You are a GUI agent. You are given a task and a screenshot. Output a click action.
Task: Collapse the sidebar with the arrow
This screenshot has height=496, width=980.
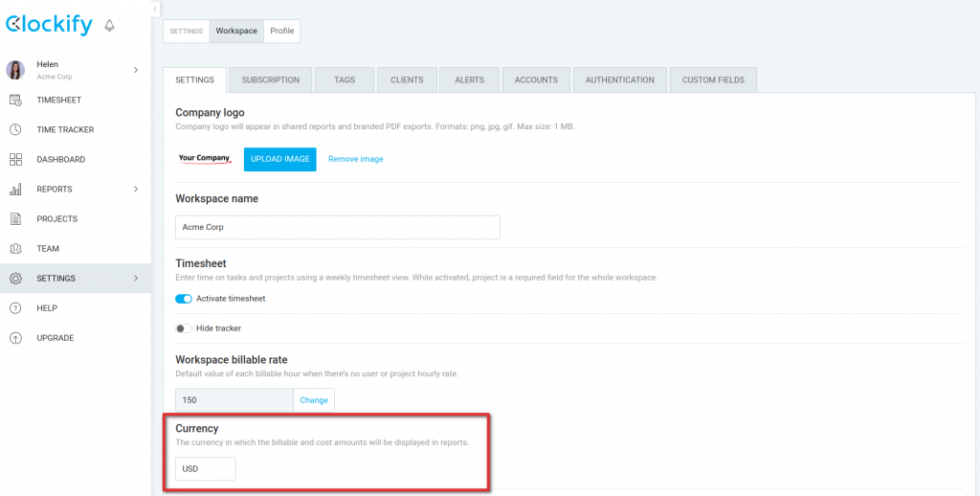pyautogui.click(x=155, y=9)
